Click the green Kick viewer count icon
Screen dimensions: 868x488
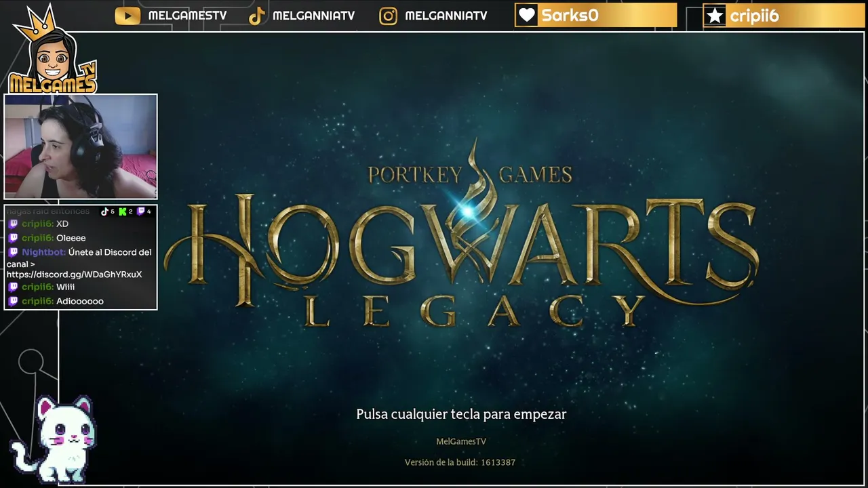tap(123, 211)
